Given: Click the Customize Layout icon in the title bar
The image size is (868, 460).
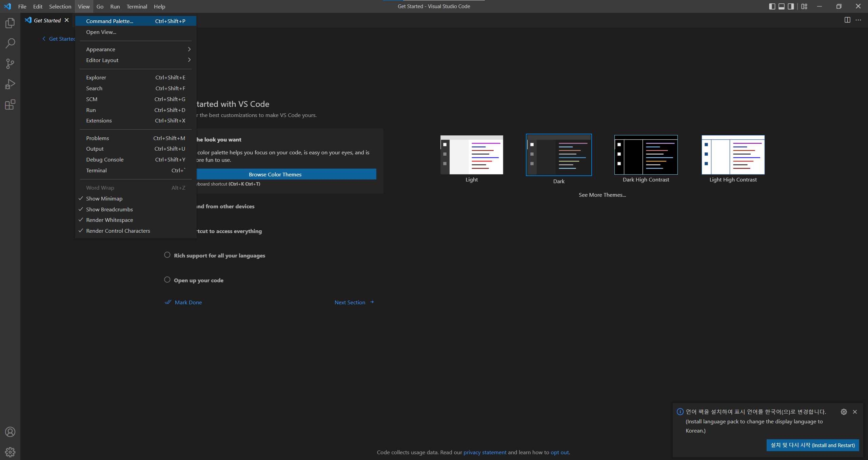Looking at the screenshot, I should pos(804,6).
